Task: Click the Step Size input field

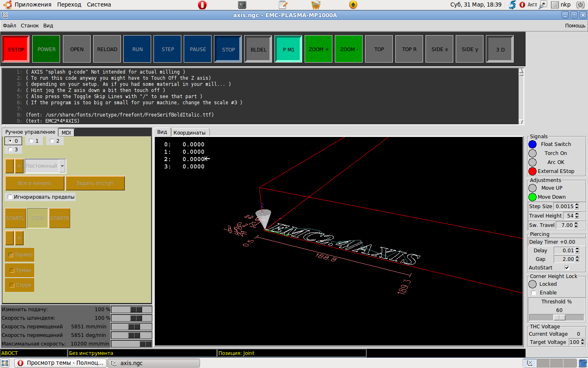Action: pyautogui.click(x=564, y=206)
